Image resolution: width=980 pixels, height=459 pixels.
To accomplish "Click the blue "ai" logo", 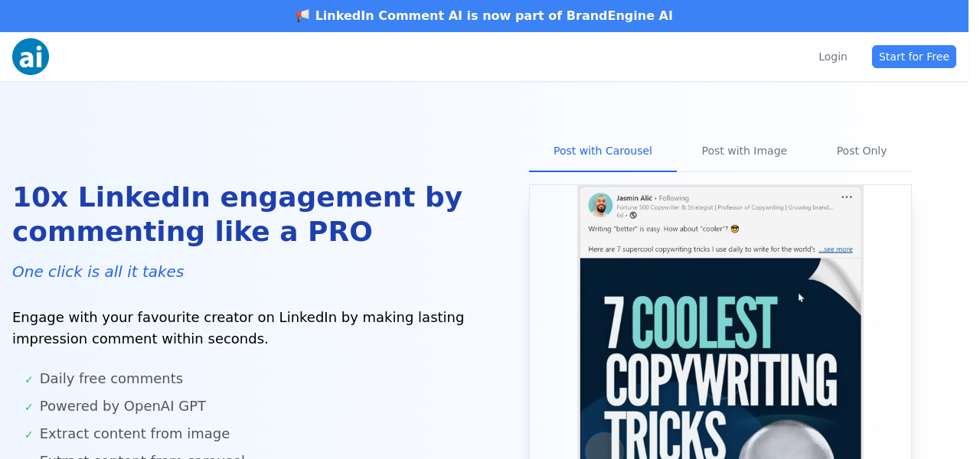I will point(31,57).
